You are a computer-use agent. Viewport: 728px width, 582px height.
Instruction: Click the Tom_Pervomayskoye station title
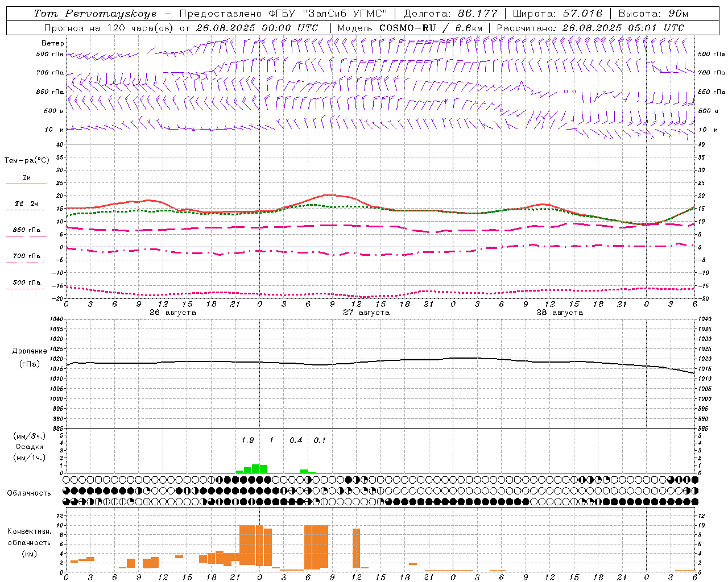(x=95, y=14)
